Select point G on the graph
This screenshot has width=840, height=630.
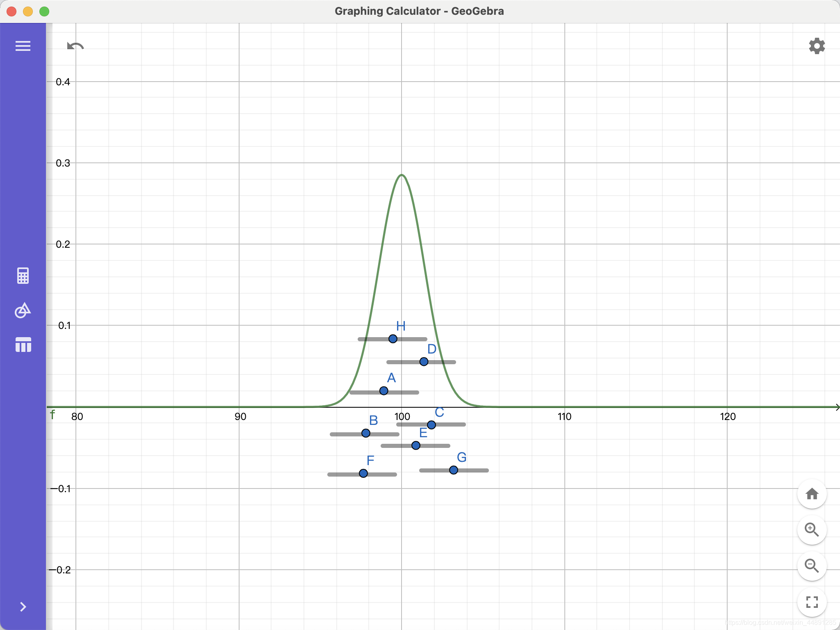click(453, 470)
